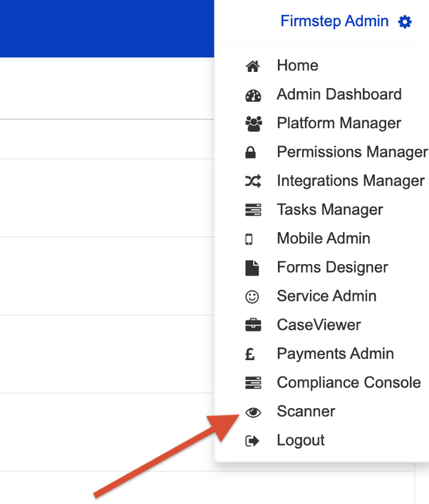Click the Logout exit arrow icon

pyautogui.click(x=252, y=441)
